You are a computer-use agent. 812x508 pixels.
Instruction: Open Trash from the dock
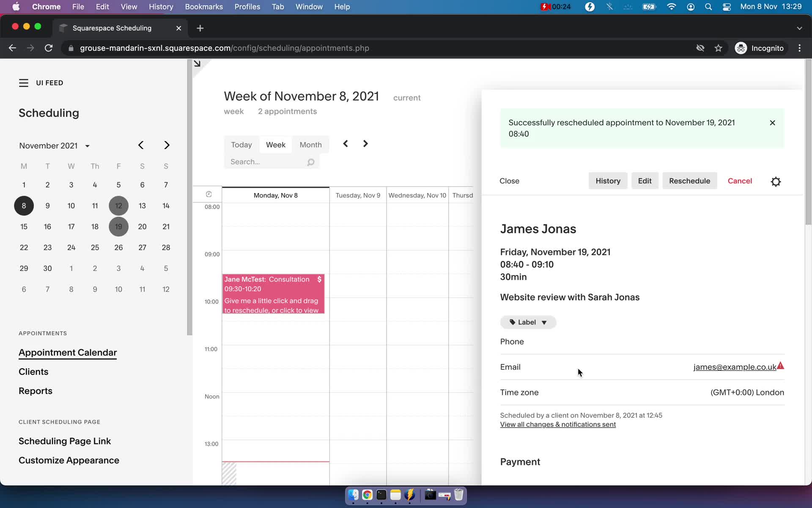click(x=459, y=495)
